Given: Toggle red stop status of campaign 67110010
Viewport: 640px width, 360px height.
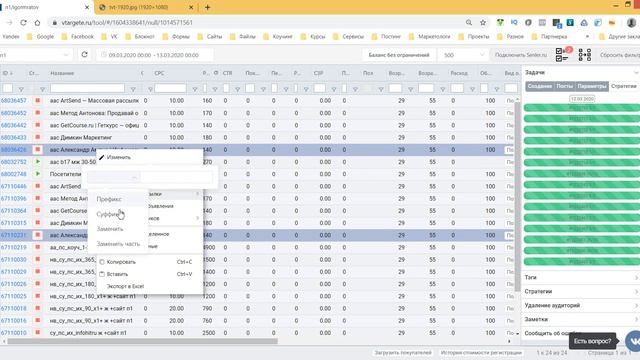Looking at the screenshot, I should (x=38, y=333).
